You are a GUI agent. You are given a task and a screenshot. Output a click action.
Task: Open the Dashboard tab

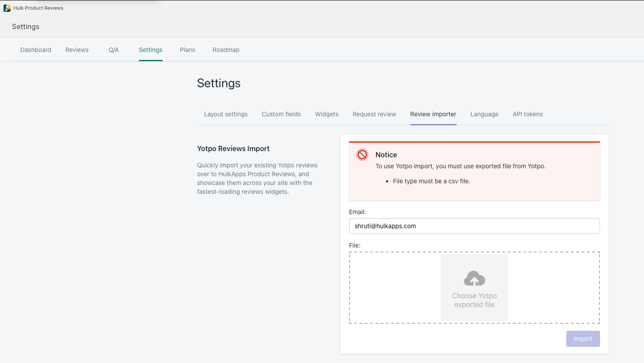click(35, 50)
